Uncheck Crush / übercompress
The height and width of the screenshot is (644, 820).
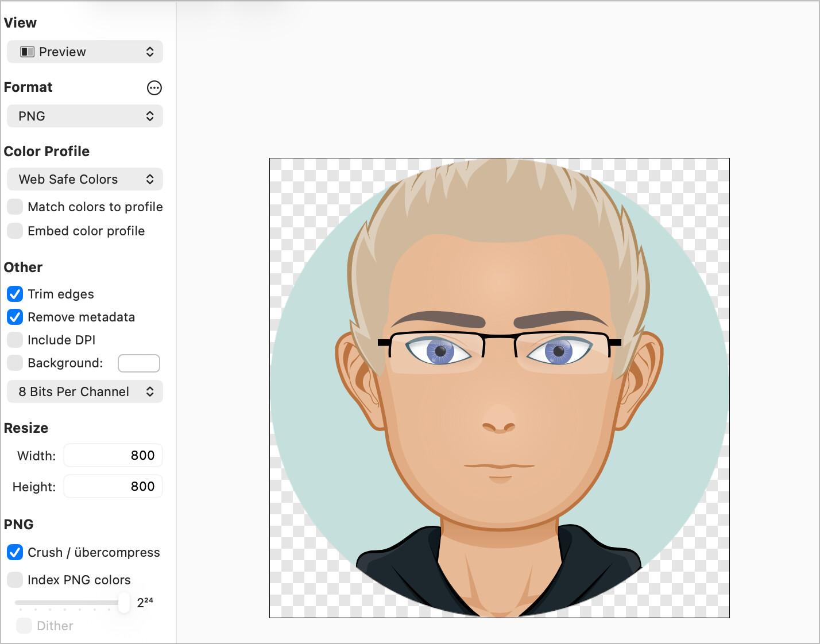pos(15,552)
